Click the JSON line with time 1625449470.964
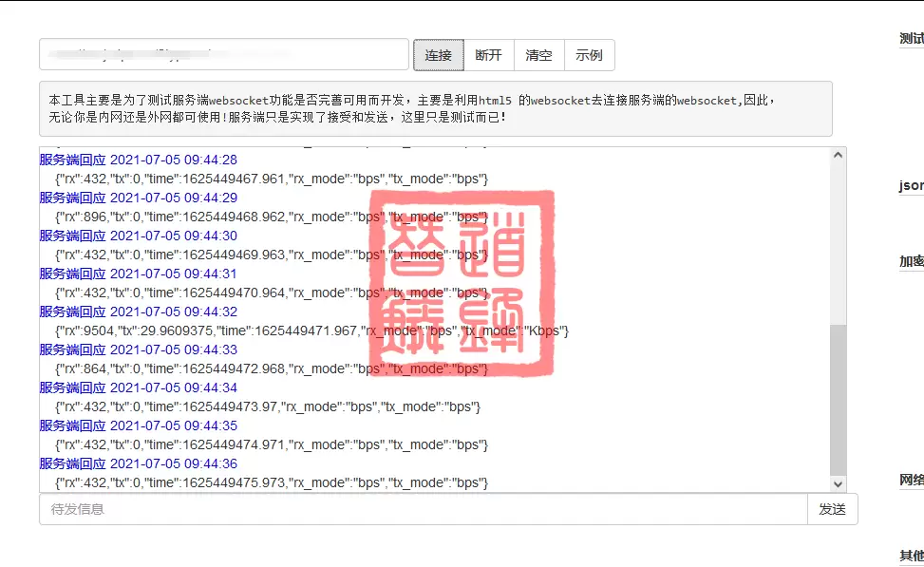This screenshot has height=567, width=924. pyautogui.click(x=272, y=293)
